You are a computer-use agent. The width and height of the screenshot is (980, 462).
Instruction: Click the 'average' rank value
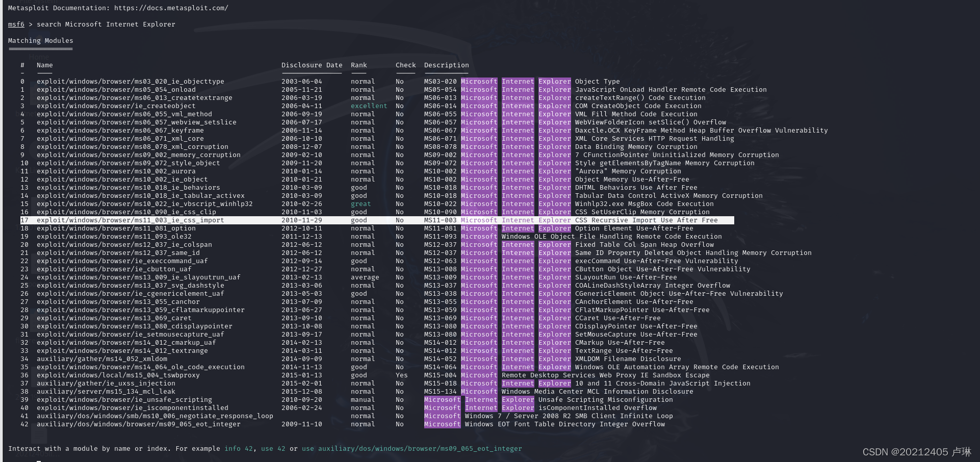coord(365,277)
